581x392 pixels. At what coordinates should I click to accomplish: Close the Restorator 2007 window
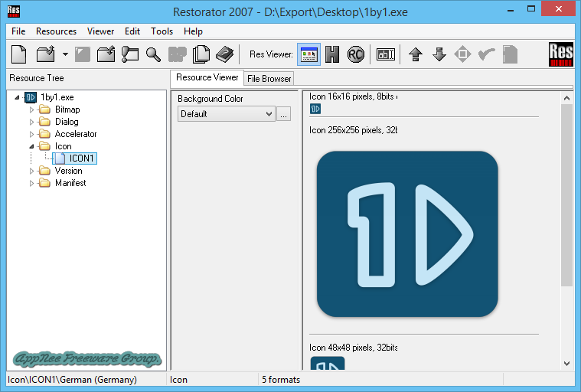click(x=558, y=9)
